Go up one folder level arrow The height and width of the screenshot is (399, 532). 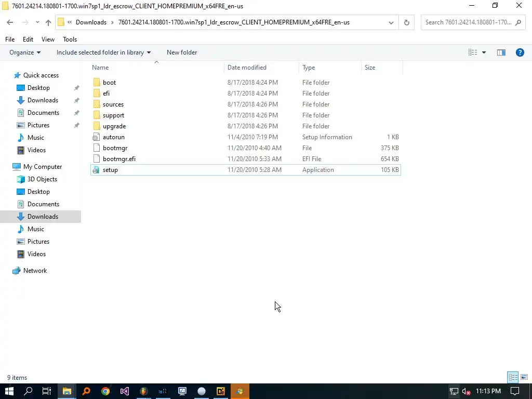[48, 22]
